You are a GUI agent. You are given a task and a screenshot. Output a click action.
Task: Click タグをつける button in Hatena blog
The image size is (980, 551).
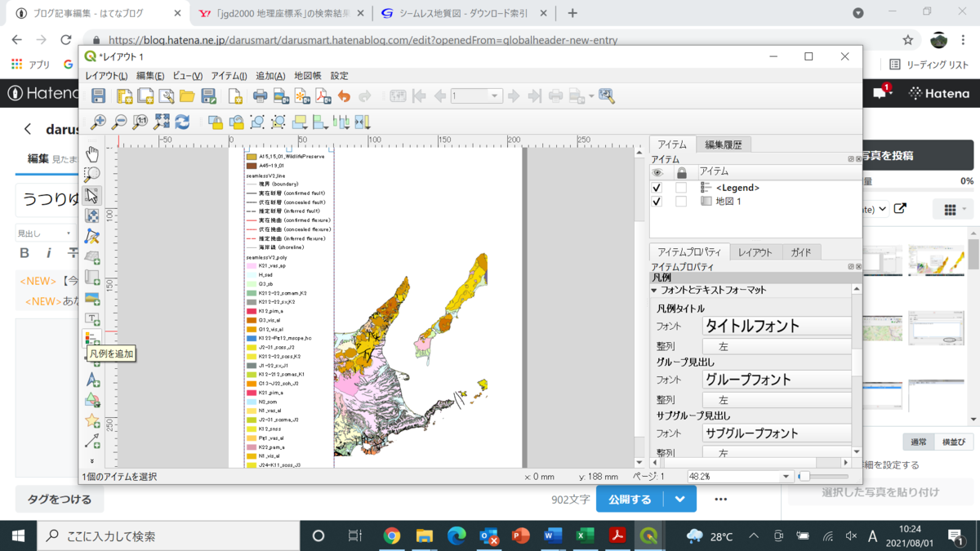pos(60,499)
